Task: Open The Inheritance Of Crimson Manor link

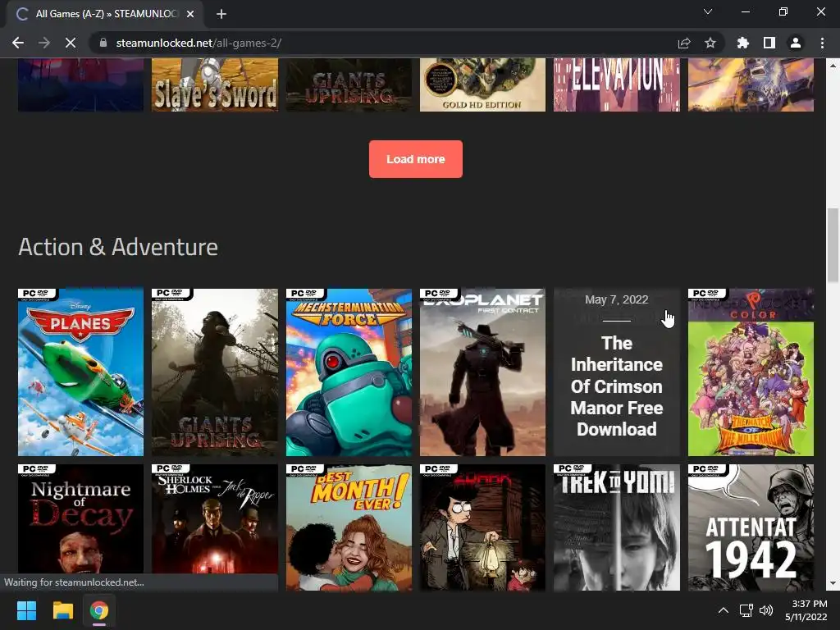Action: [617, 386]
